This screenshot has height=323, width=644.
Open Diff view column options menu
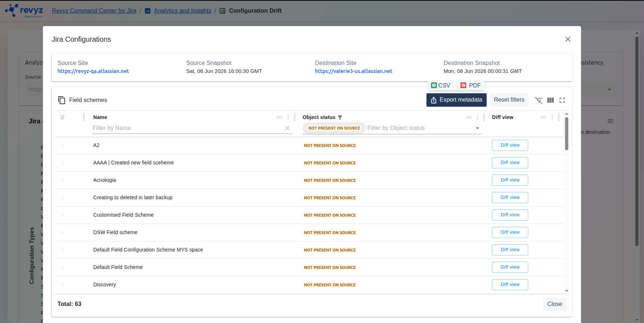tap(552, 117)
